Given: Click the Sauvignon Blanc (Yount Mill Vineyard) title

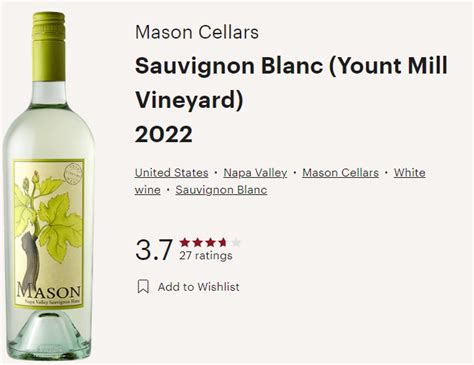Looking at the screenshot, I should click(x=291, y=82).
